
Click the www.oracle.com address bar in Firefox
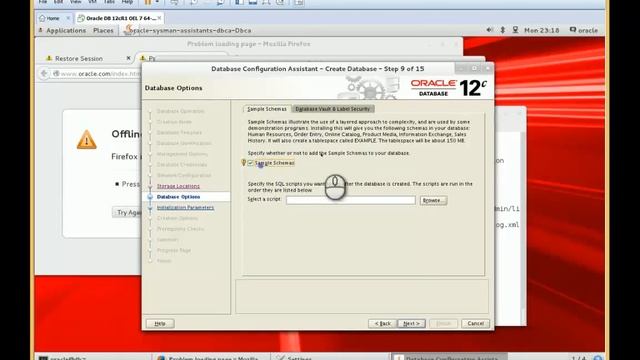click(x=98, y=73)
